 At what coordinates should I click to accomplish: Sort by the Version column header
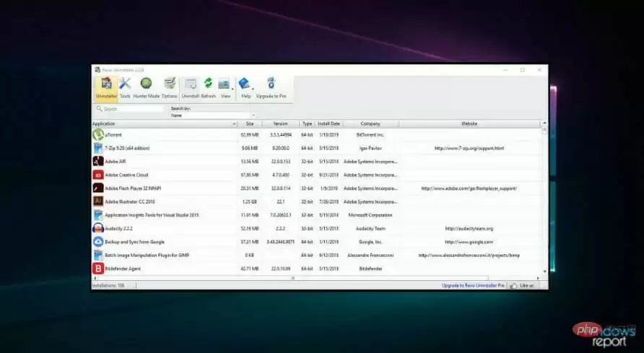[x=281, y=123]
